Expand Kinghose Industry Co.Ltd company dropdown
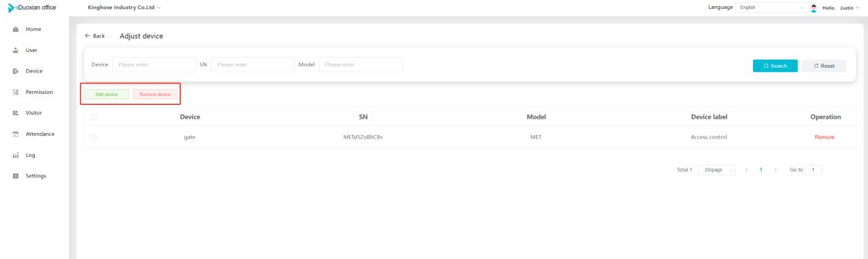 [x=125, y=7]
